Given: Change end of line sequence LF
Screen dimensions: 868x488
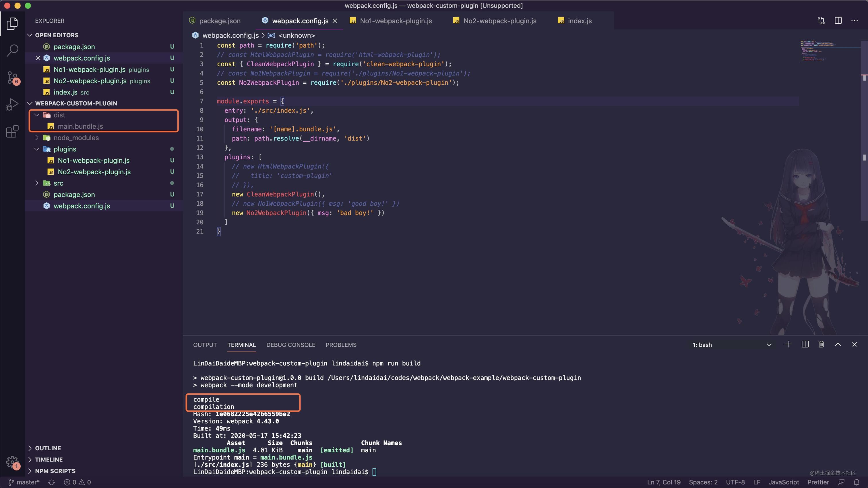Looking at the screenshot, I should pyautogui.click(x=756, y=482).
